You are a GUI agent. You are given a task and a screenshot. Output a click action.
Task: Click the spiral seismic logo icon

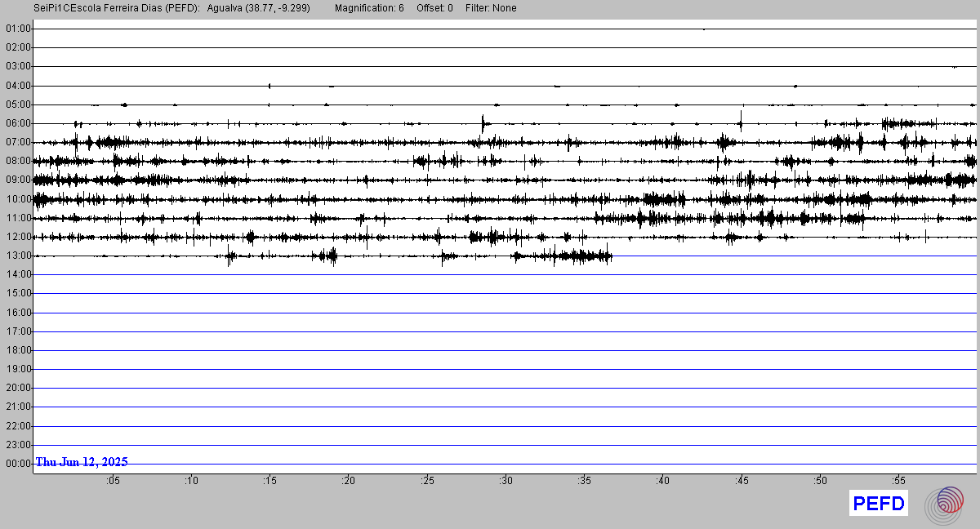pos(944,505)
